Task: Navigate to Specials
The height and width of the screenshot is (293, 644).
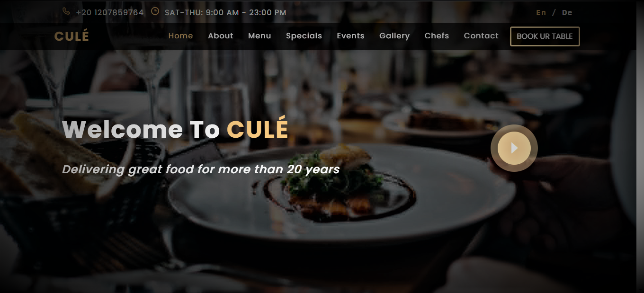Action: pyautogui.click(x=304, y=36)
